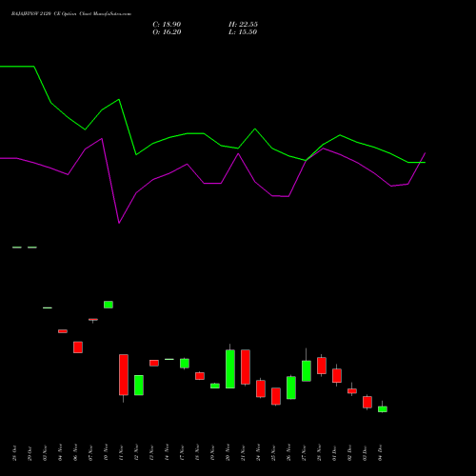Click the tall red candle above 11 Nov
Viewport: 476px width, 476px height.
pos(124,375)
